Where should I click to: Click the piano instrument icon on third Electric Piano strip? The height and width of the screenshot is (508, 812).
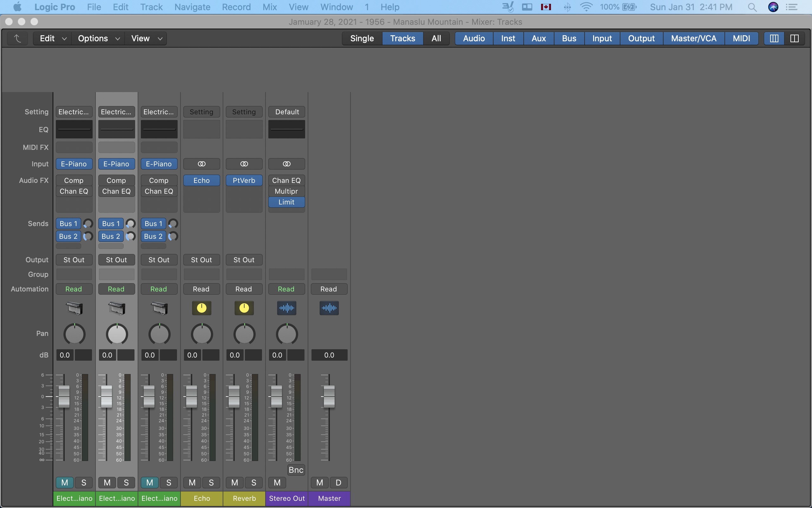(159, 308)
